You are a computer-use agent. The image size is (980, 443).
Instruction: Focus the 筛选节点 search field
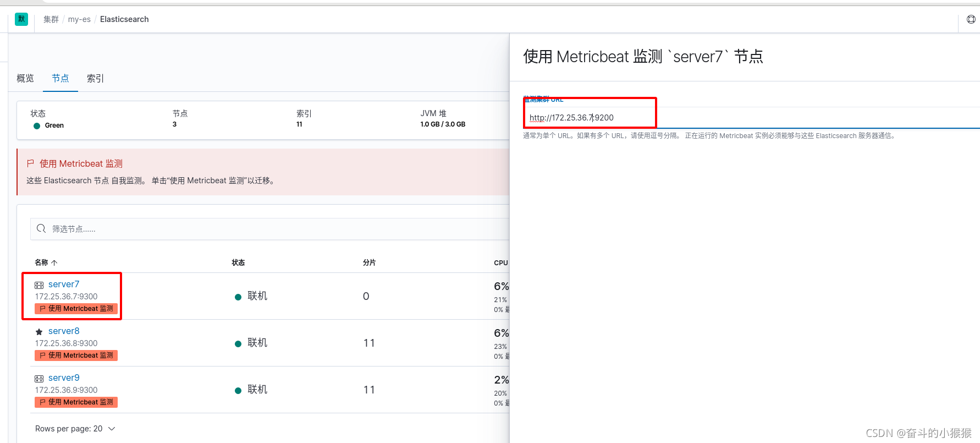pos(269,229)
